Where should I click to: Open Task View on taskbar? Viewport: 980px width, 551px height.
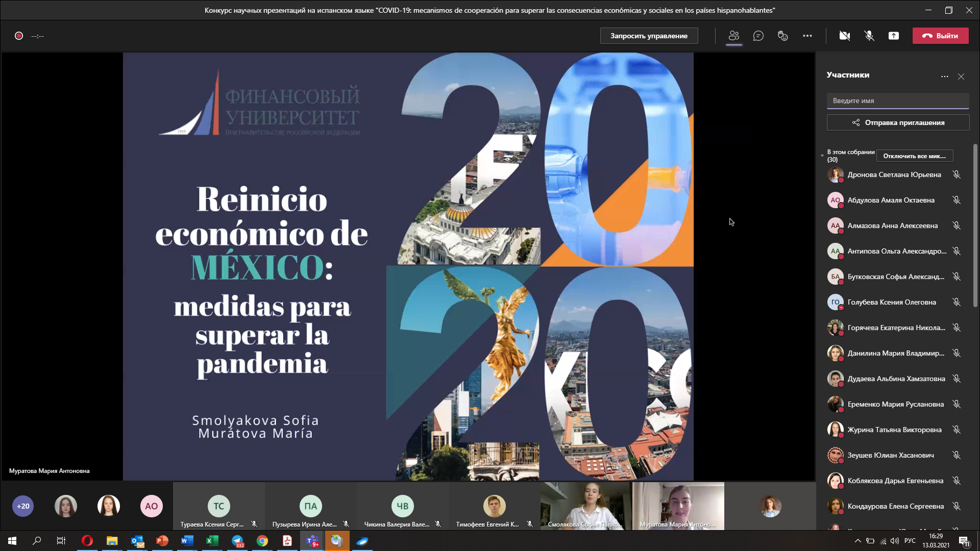coord(61,541)
